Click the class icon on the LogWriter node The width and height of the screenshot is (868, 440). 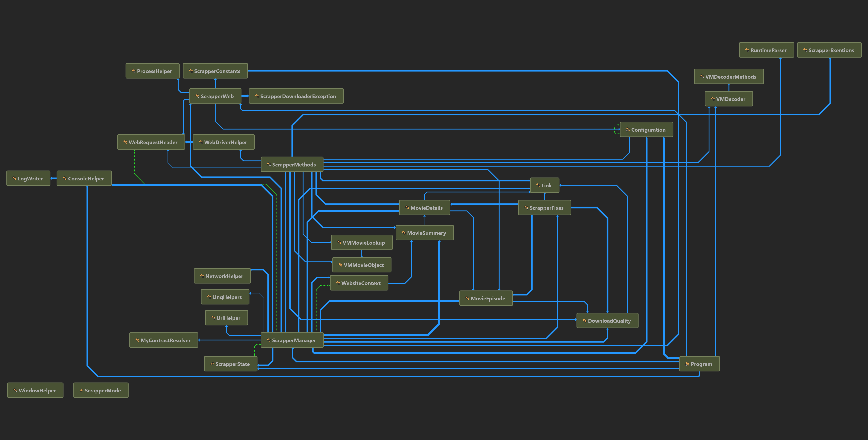14,179
